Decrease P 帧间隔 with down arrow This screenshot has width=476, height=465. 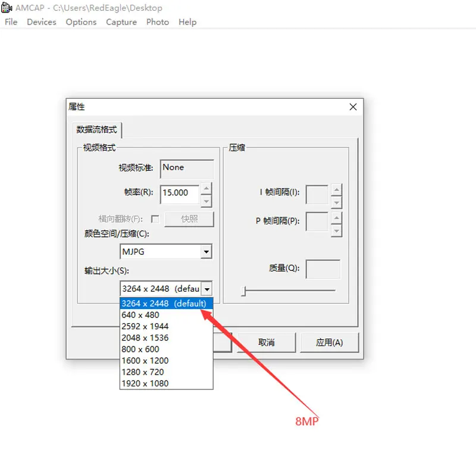coord(336,231)
